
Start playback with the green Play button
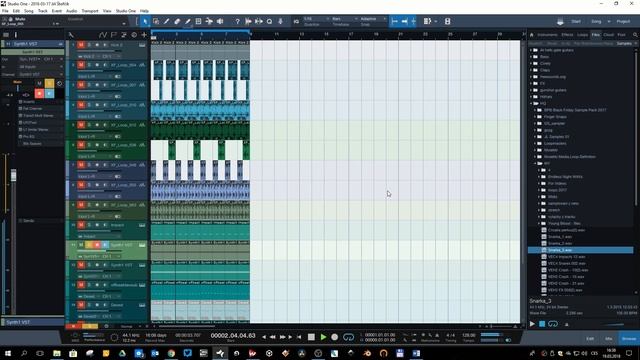pos(323,337)
